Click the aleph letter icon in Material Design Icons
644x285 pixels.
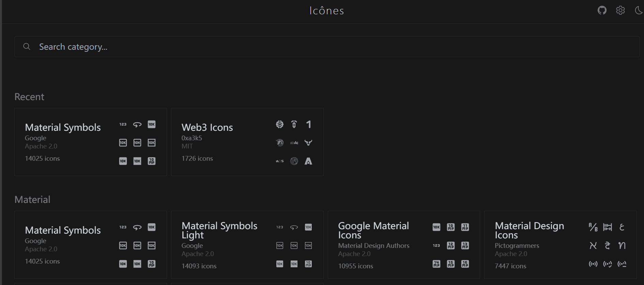[x=593, y=246]
